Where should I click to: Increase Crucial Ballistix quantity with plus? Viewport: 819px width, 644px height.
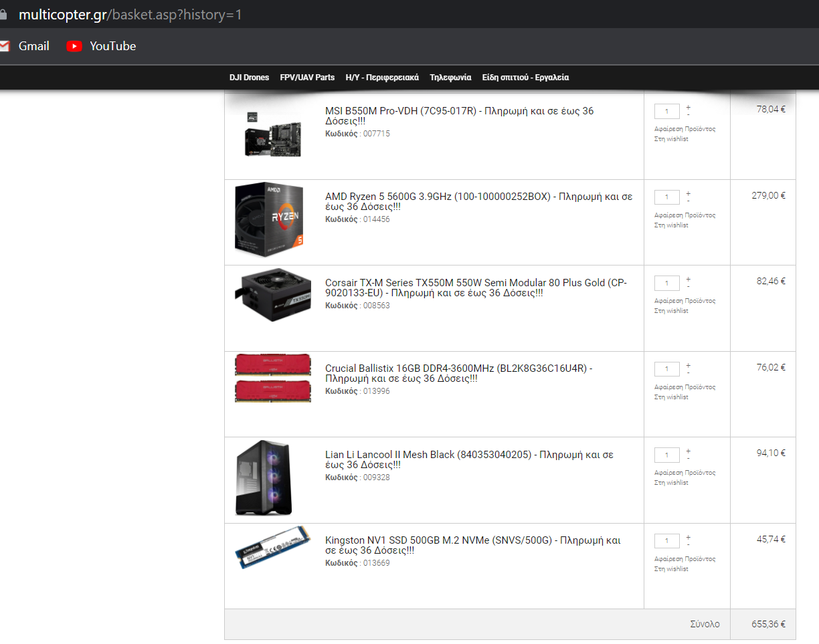(x=688, y=365)
